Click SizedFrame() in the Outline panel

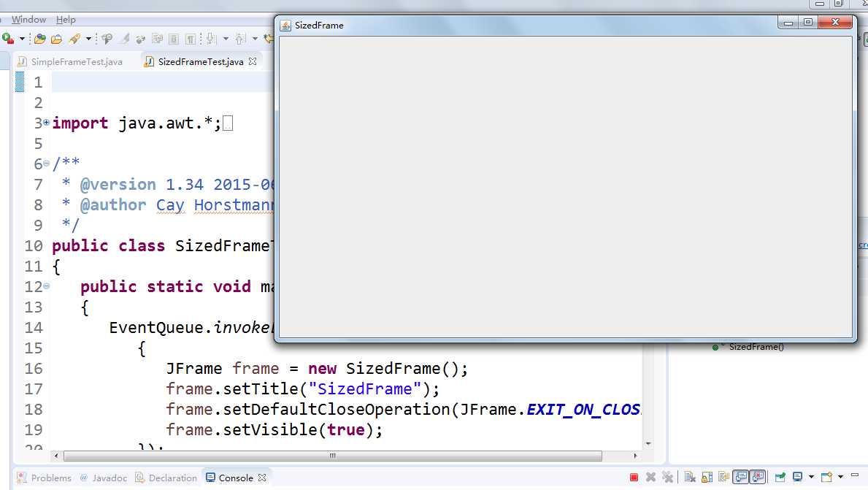(756, 347)
